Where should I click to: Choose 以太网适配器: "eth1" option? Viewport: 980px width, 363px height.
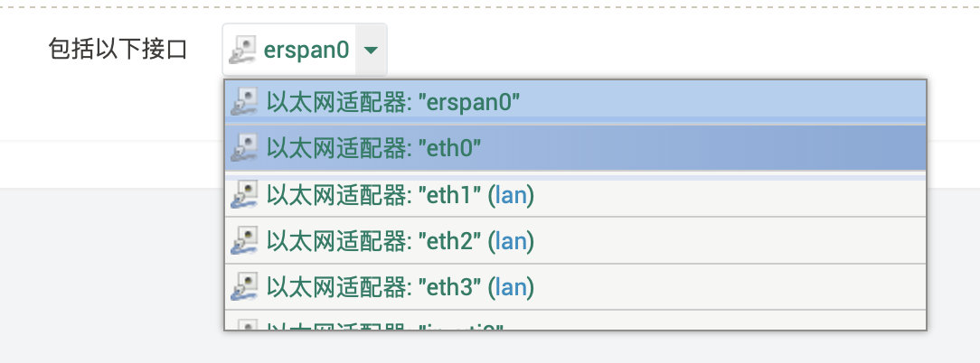click(372, 194)
